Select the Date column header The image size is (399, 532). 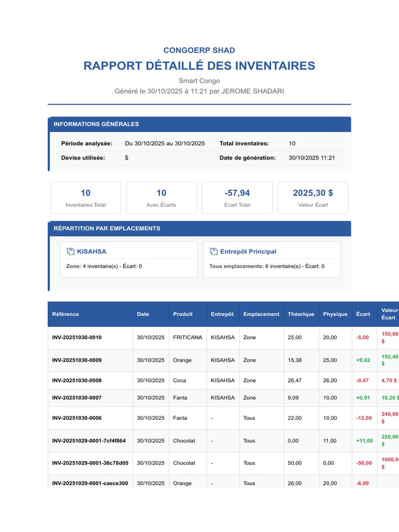(x=143, y=314)
